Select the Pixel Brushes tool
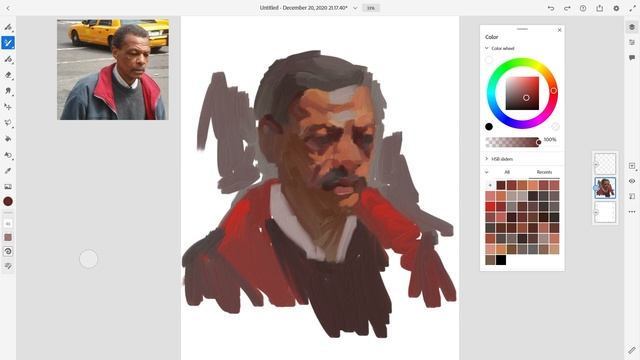The image size is (640, 360). [x=8, y=27]
